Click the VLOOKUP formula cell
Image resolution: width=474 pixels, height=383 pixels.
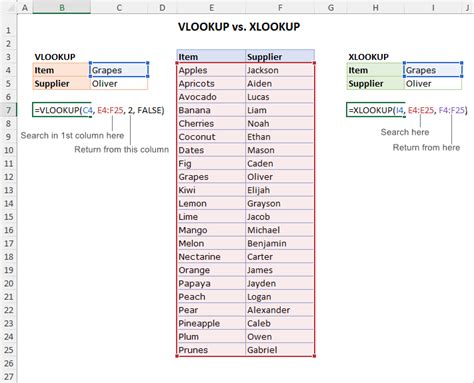(x=62, y=110)
